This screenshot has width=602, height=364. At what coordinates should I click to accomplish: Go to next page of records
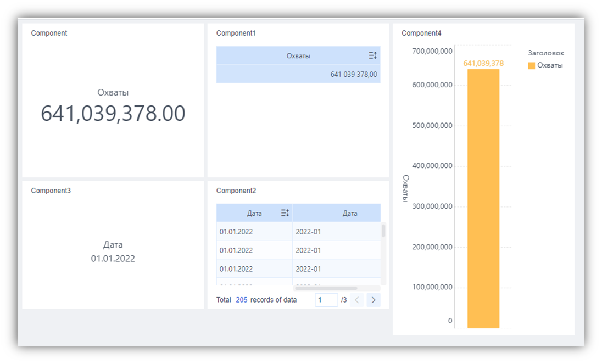point(373,300)
